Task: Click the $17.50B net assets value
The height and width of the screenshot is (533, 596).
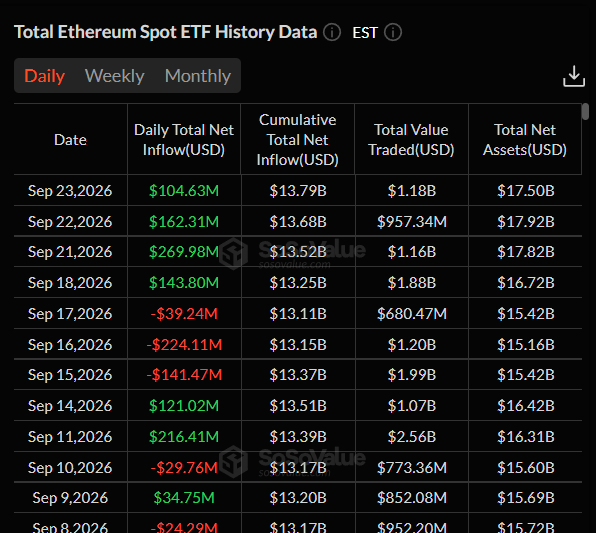Action: (526, 190)
